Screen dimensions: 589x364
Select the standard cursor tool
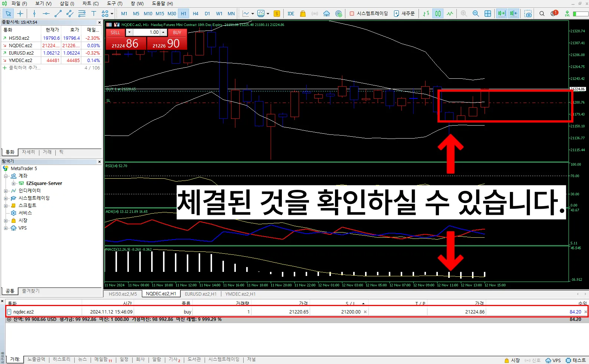coord(8,13)
